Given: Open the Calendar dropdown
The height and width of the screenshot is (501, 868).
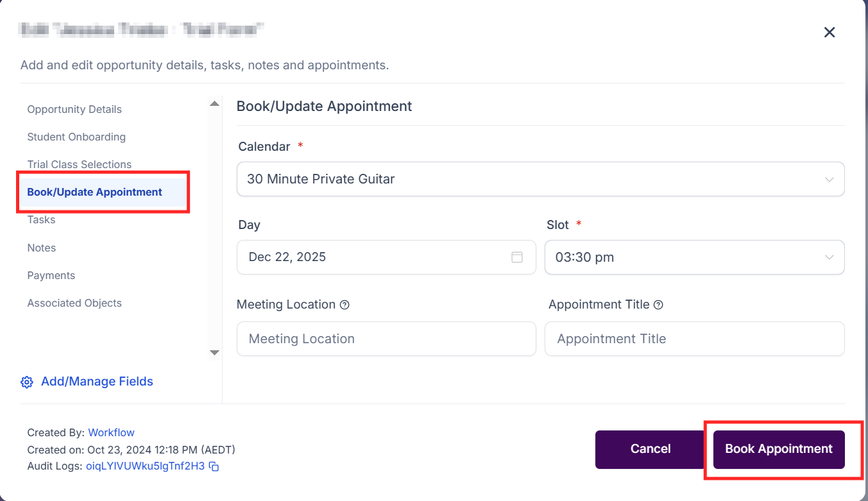Looking at the screenshot, I should (540, 179).
